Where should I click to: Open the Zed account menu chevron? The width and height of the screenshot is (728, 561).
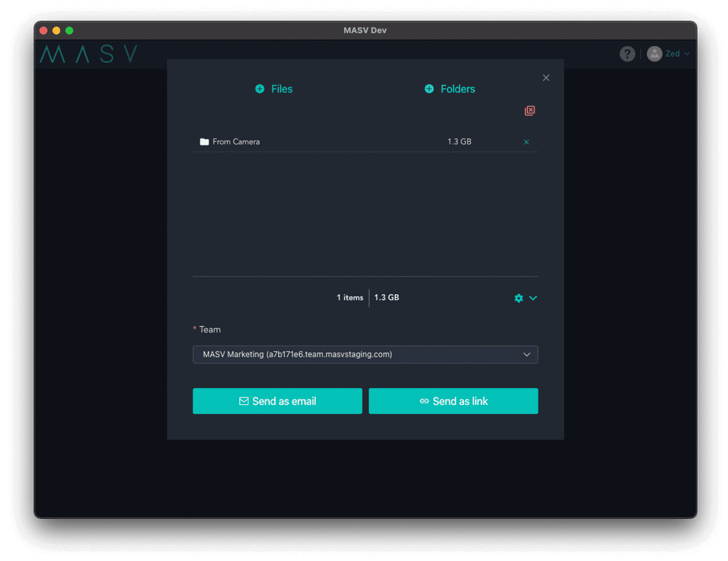click(687, 54)
